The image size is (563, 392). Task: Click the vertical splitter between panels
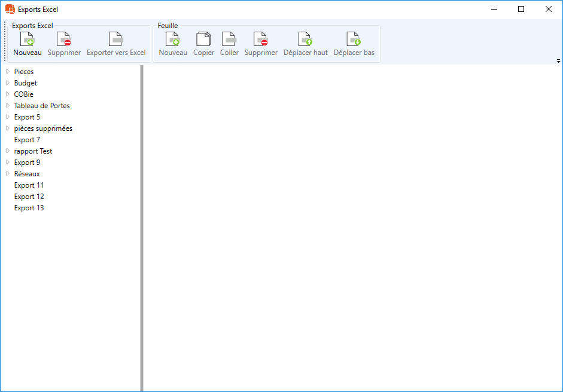tap(142, 227)
